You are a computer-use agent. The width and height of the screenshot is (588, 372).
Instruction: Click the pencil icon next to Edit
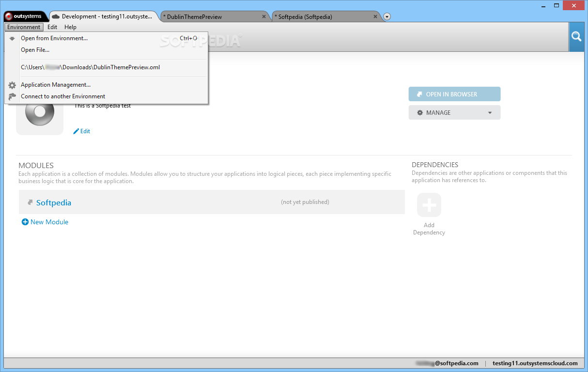[76, 131]
